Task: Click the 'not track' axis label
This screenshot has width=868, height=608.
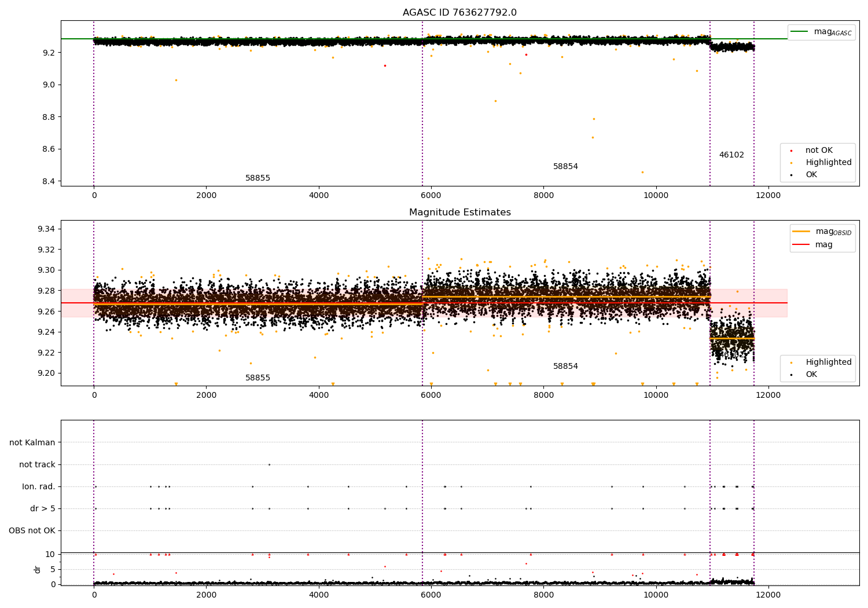Action: tap(37, 465)
